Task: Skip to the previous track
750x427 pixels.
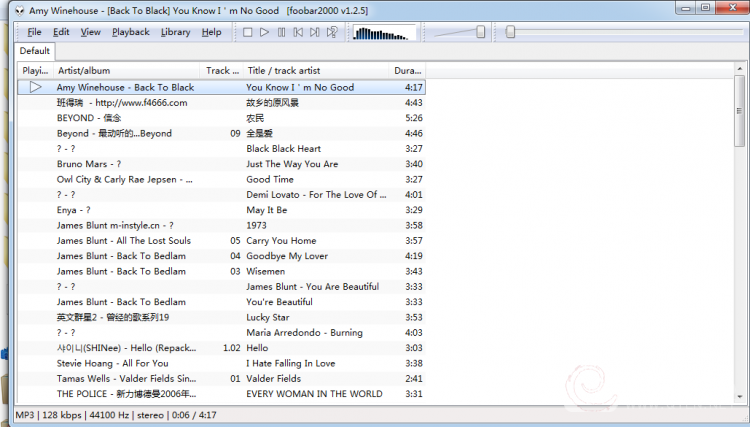Action: click(x=298, y=32)
